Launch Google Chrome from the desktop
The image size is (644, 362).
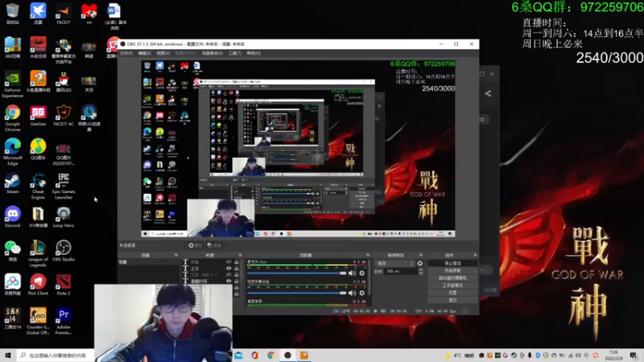tap(12, 118)
